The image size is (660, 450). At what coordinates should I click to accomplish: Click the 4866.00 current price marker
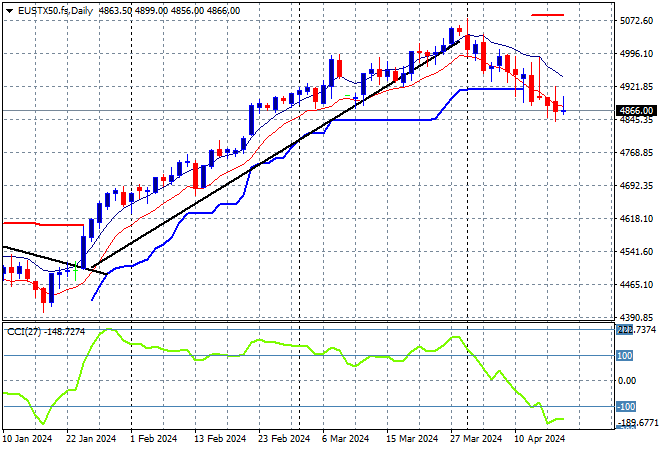pos(635,111)
